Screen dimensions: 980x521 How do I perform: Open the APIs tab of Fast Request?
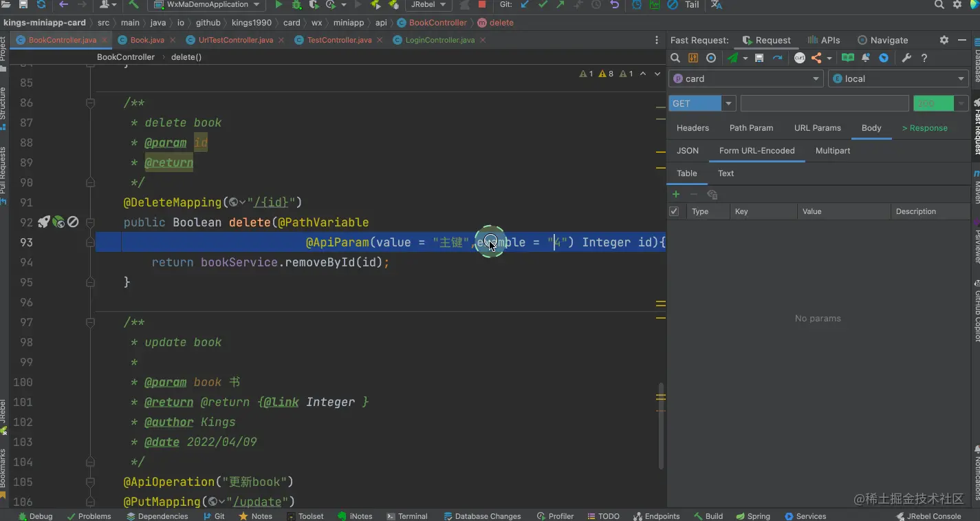coord(824,40)
